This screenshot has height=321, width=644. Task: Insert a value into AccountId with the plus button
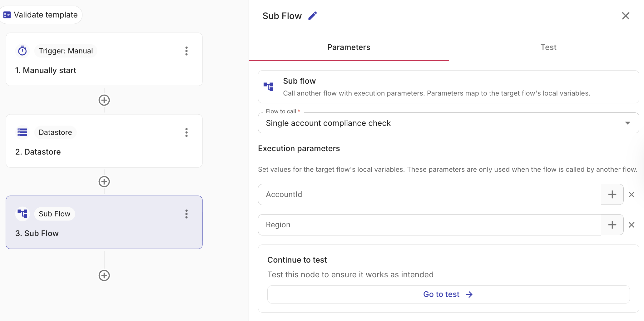[612, 194]
